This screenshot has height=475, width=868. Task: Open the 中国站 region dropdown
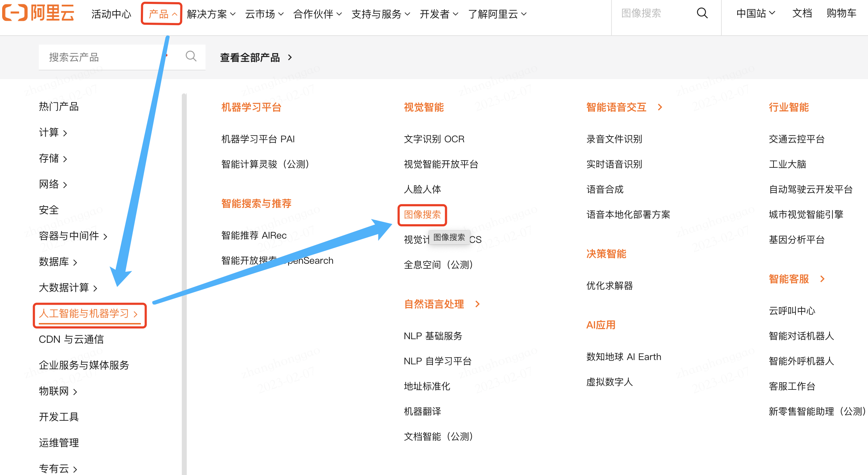tap(755, 13)
